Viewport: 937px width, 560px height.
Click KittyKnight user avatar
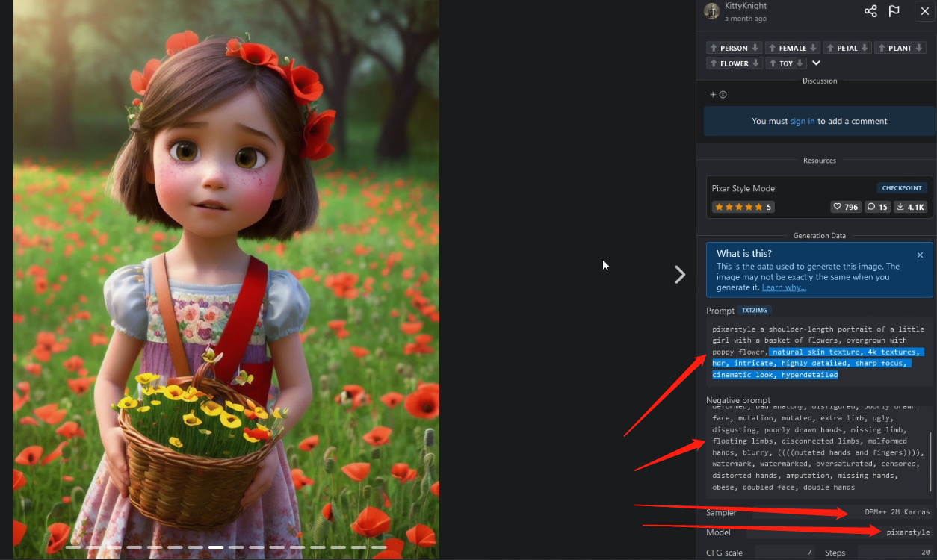(712, 11)
